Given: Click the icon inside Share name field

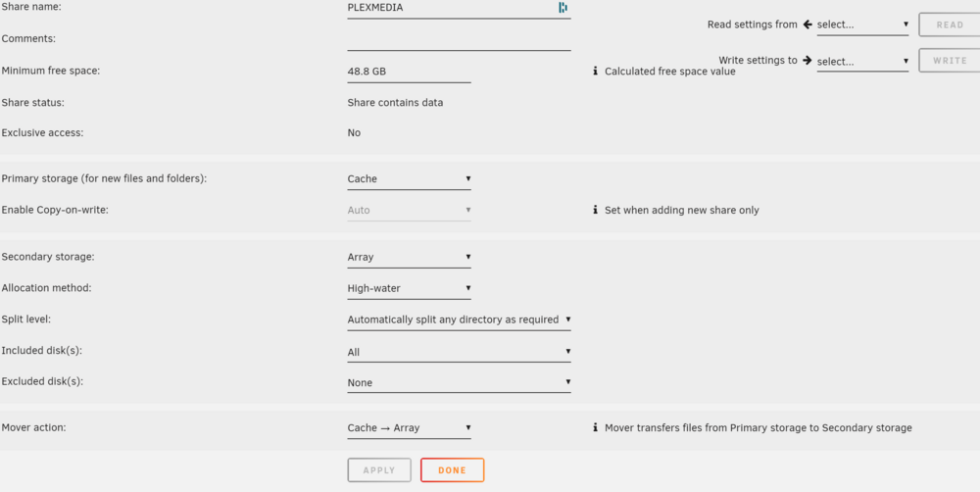Looking at the screenshot, I should point(563,8).
